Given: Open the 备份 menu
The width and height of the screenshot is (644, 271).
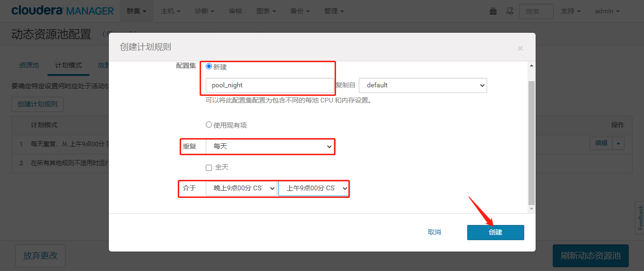Looking at the screenshot, I should [x=300, y=11].
